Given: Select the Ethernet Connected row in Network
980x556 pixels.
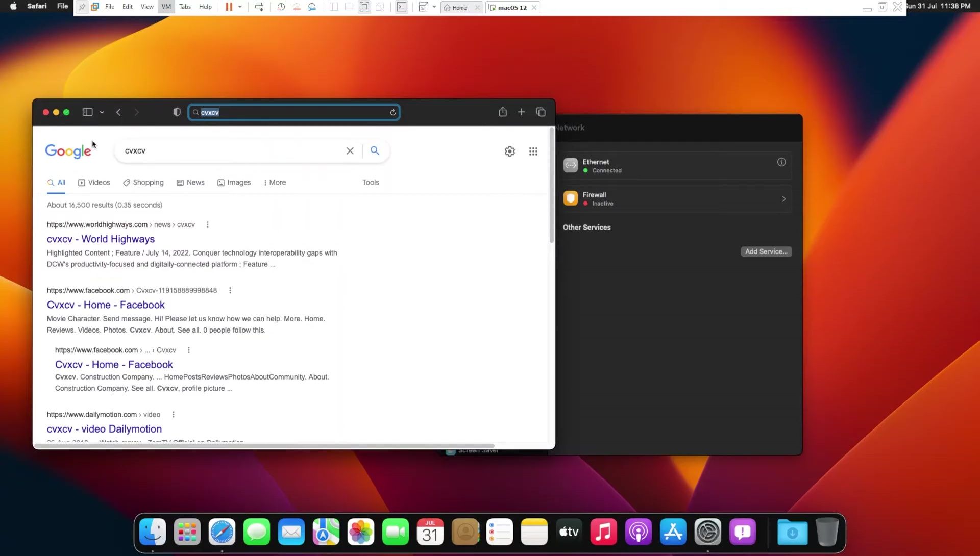Looking at the screenshot, I should [677, 166].
